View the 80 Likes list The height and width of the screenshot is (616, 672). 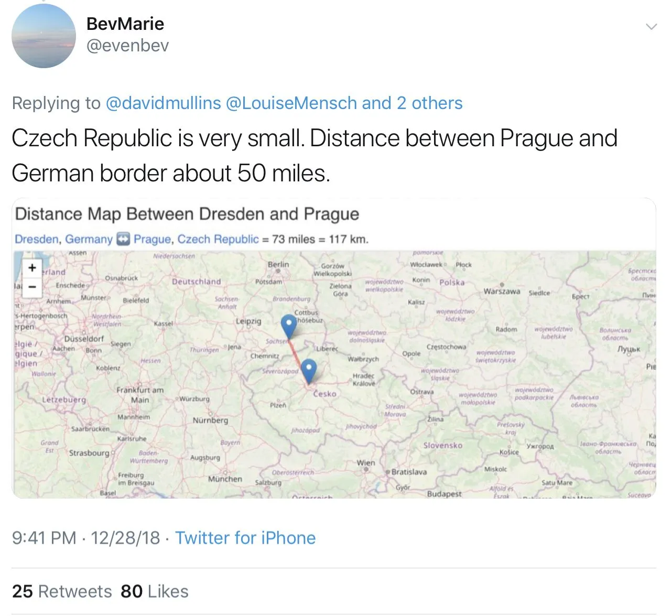tap(155, 591)
